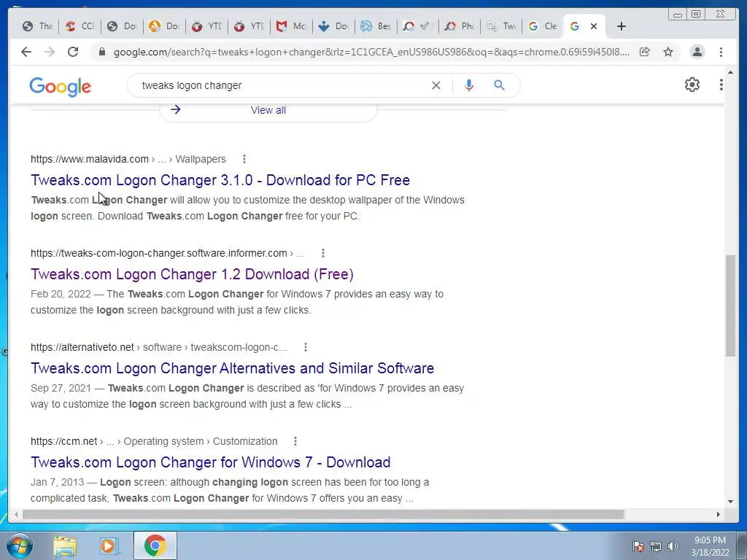This screenshot has width=747, height=560.
Task: Click the horizontal scrollbar thumb
Action: pyautogui.click(x=323, y=514)
